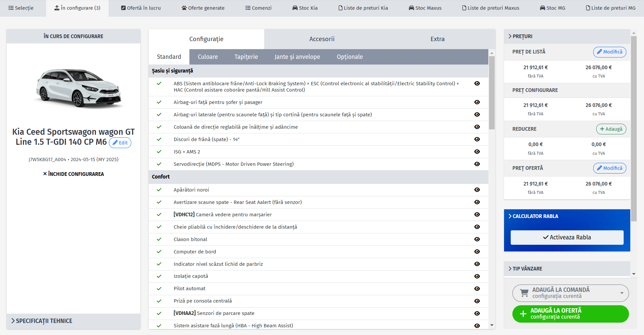The image size is (644, 335).
Task: Click the X icon beside ÎNCHIDE CONFIGURAREA
Action: [45, 174]
